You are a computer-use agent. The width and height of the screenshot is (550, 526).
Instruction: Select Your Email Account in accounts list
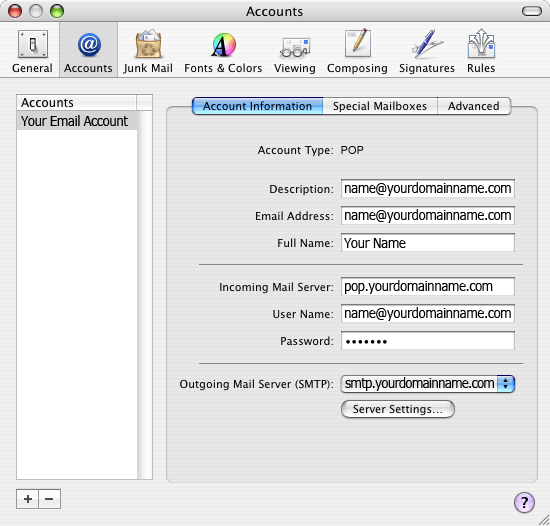tap(77, 121)
